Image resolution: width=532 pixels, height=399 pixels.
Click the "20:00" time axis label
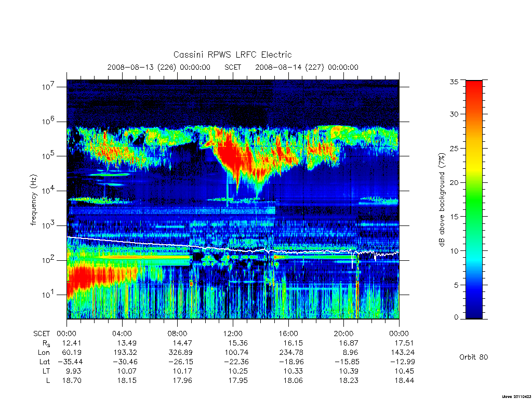tap(344, 334)
